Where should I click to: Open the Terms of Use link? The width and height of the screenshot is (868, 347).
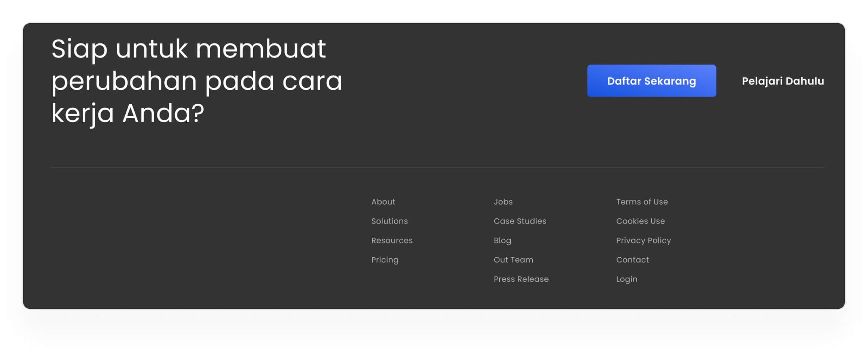642,202
